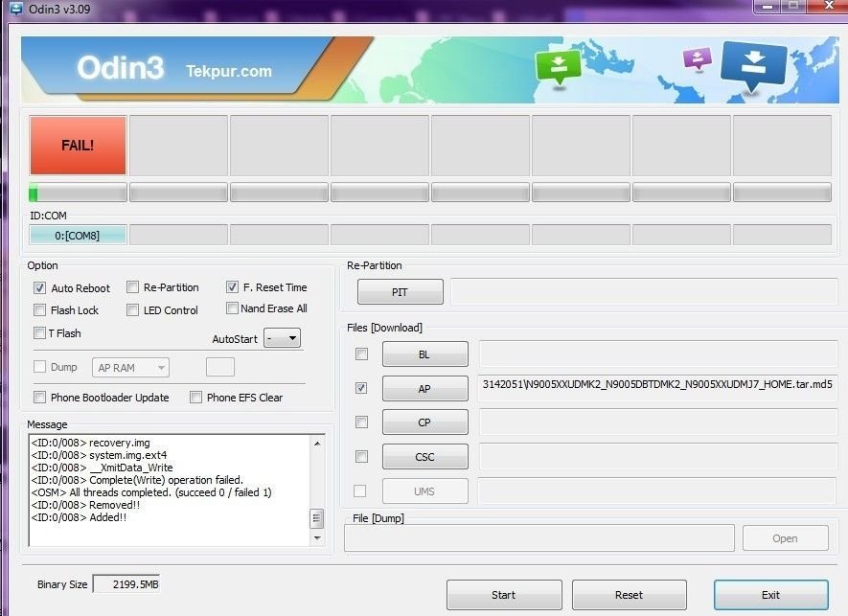Check Phone Bootloader Update option
Viewport: 848px width, 616px height.
point(39,398)
